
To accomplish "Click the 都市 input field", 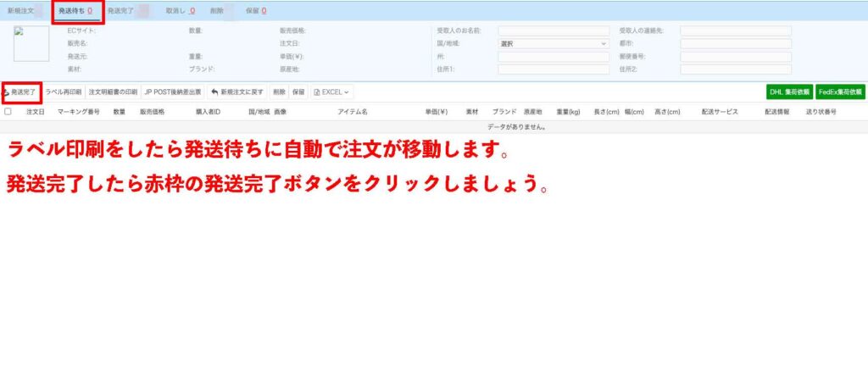I will tap(736, 44).
